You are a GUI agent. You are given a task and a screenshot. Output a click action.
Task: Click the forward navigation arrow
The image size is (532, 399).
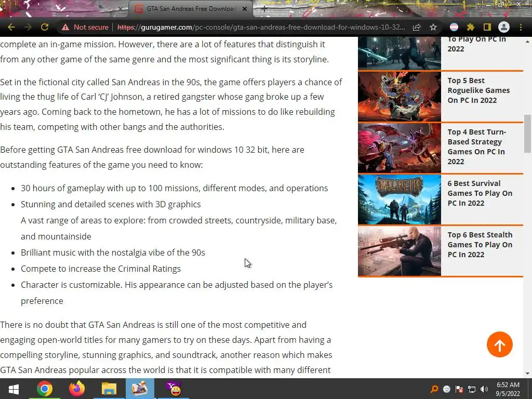[x=28, y=27]
